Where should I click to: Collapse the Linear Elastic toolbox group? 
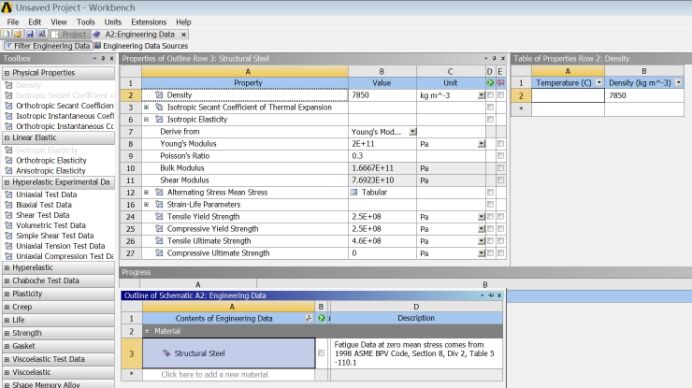click(7, 138)
